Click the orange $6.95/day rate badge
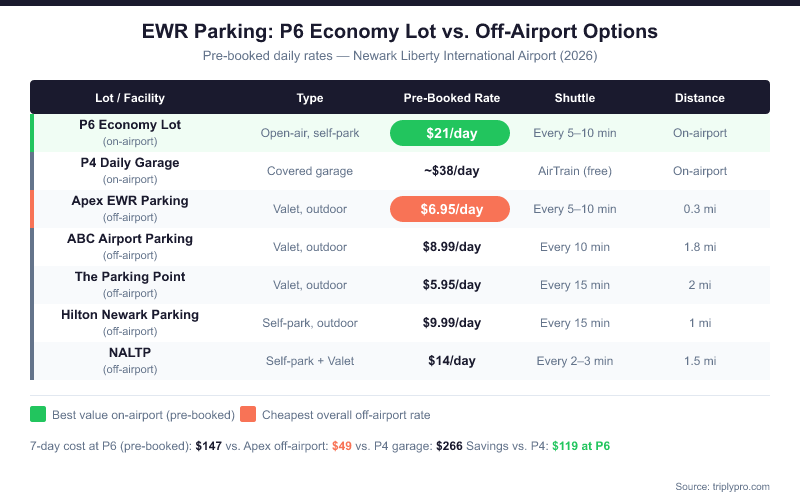This screenshot has height=500, width=800. (x=450, y=209)
